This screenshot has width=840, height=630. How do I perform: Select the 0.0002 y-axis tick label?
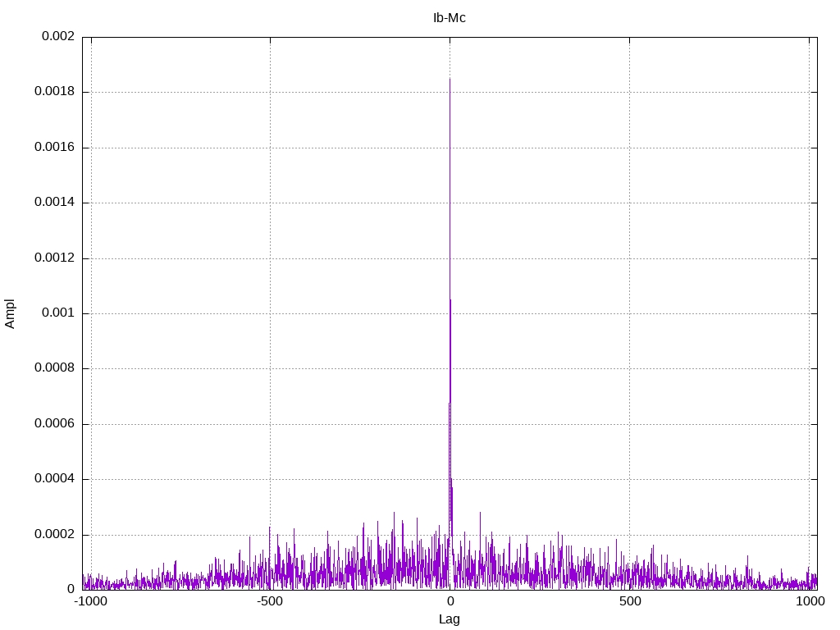(x=54, y=535)
